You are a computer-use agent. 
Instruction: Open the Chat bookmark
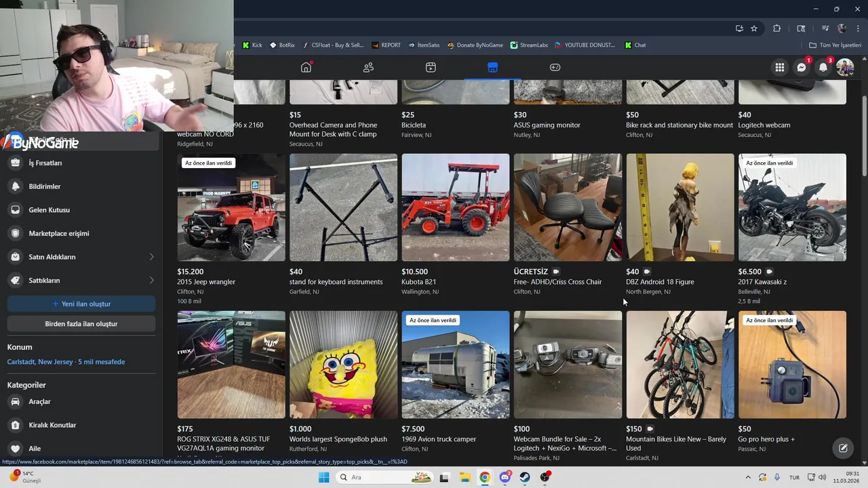635,45
